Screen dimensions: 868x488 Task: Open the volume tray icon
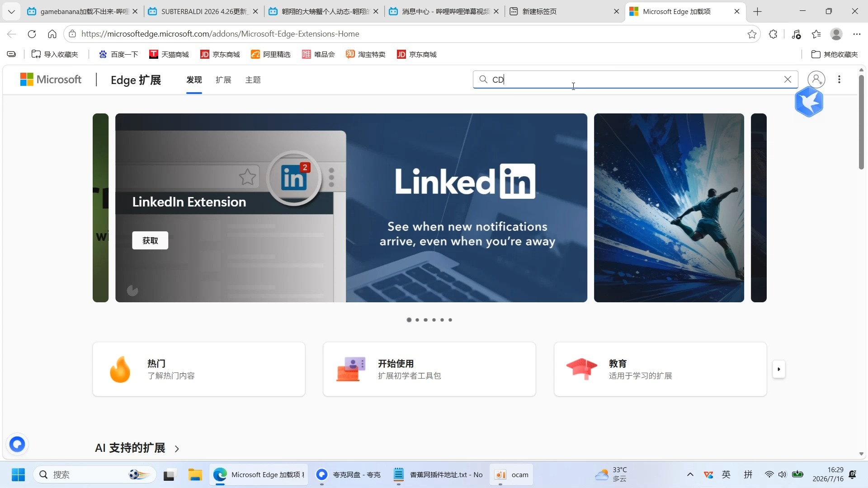click(x=782, y=474)
